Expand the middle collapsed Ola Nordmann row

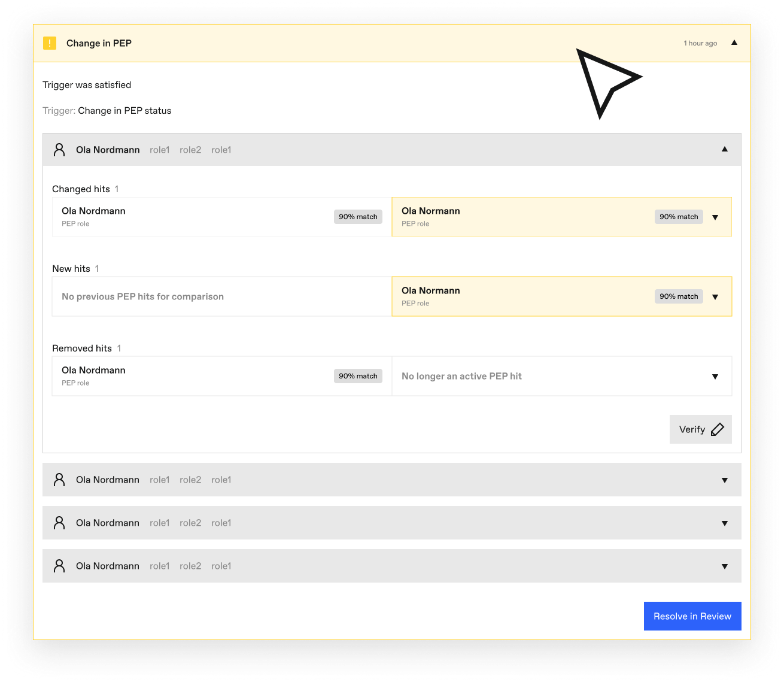(x=725, y=523)
